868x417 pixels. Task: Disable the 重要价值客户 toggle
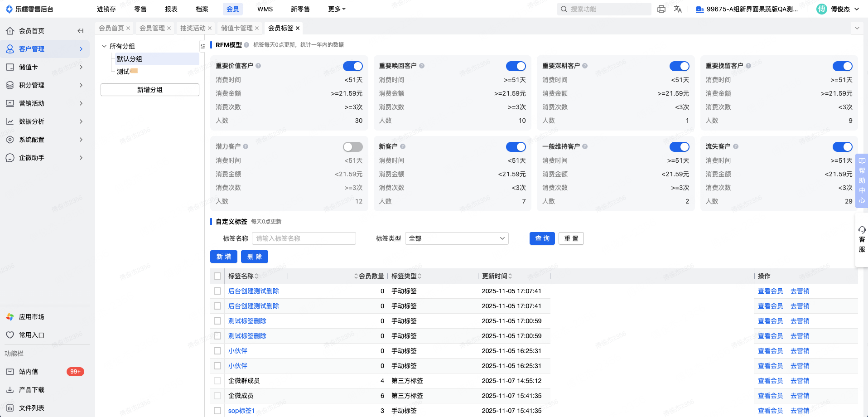click(x=353, y=66)
